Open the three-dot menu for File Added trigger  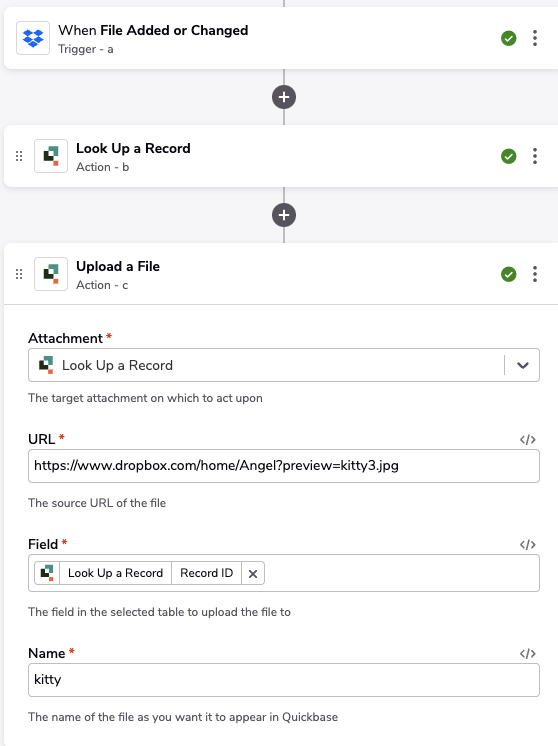coord(535,38)
